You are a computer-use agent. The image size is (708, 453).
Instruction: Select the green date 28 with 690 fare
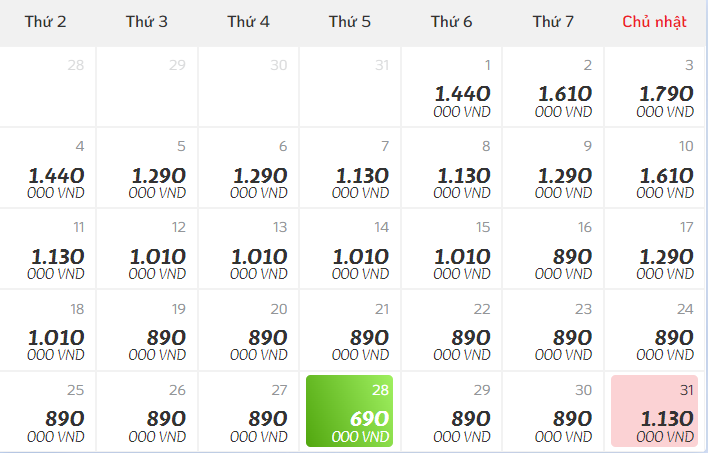click(x=349, y=411)
